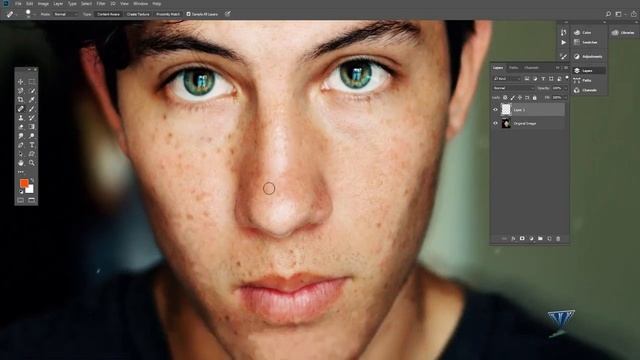Open the Layers panel flyout menu
The height and width of the screenshot is (360, 640).
click(x=566, y=67)
